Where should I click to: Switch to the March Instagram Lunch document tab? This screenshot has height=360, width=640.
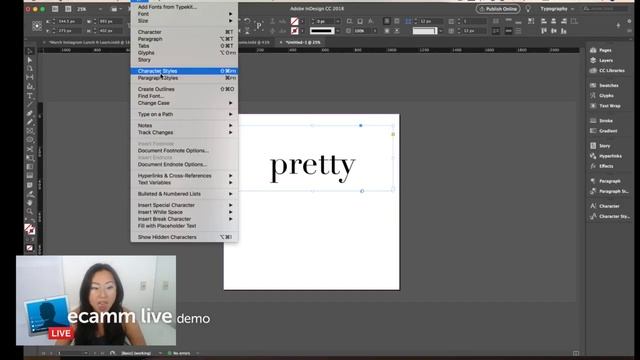[x=88, y=42]
